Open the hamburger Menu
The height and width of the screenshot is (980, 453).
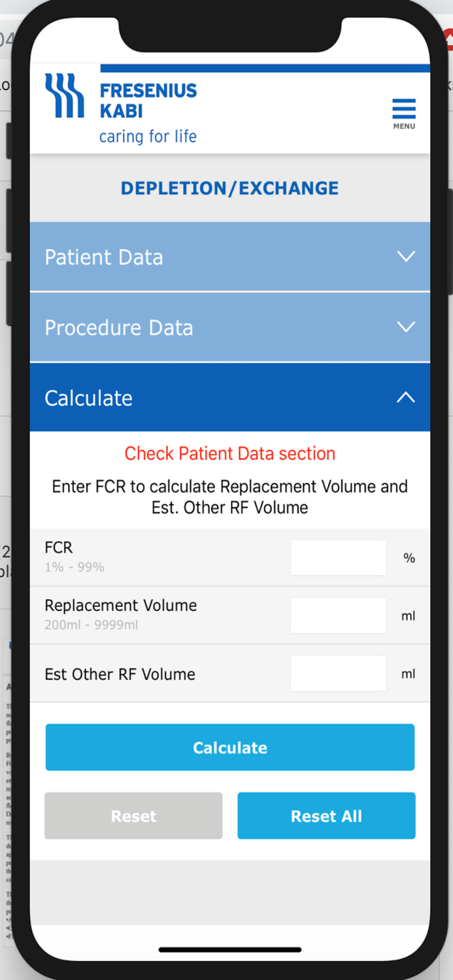(x=403, y=108)
